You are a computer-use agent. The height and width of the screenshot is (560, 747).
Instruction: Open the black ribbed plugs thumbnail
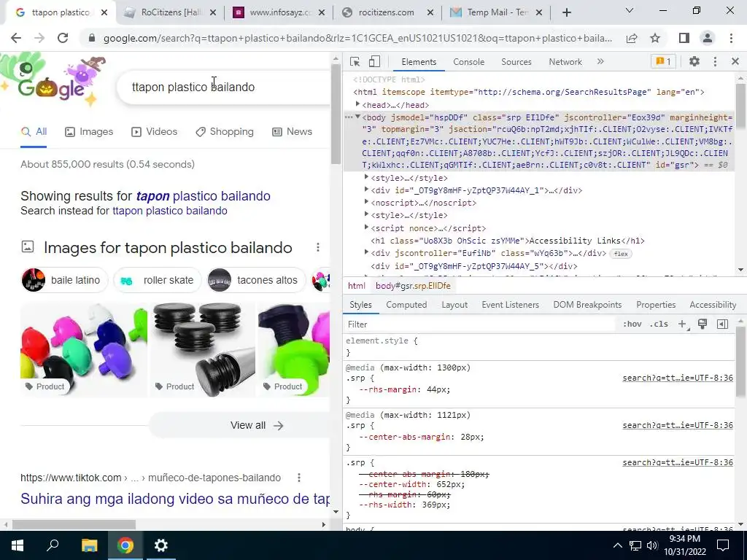[203, 349]
